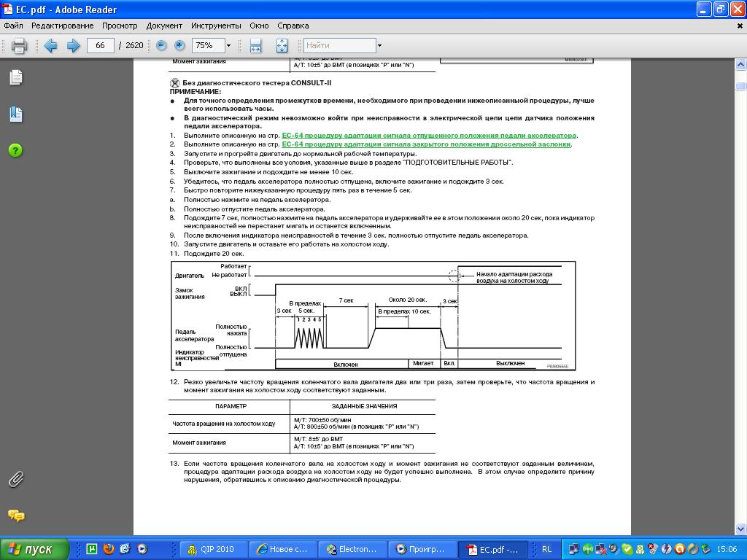Click the zoom in plus button
This screenshot has width=747, height=560.
tap(179, 45)
